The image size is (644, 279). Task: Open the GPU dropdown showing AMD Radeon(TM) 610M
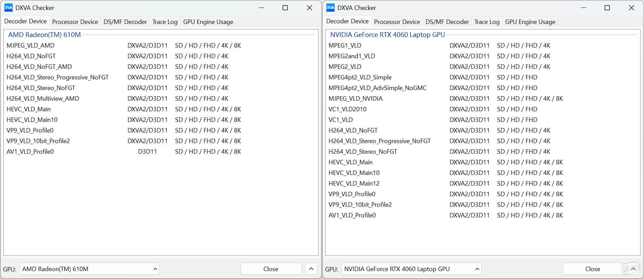[89, 269]
